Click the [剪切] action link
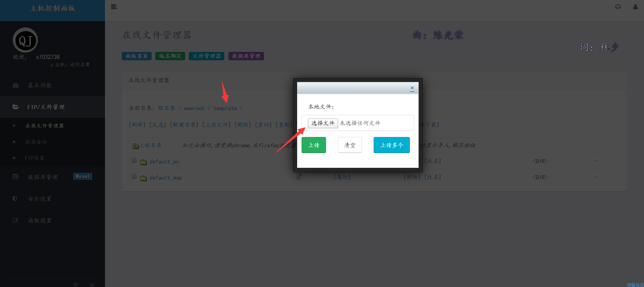The image size is (644, 287). pyautogui.click(x=264, y=125)
